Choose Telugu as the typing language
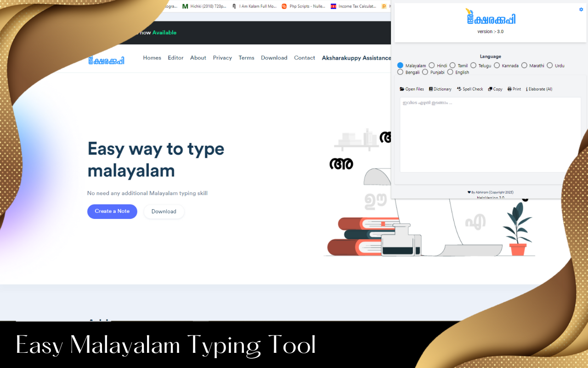Screen dimensions: 588x368 pyautogui.click(x=474, y=65)
